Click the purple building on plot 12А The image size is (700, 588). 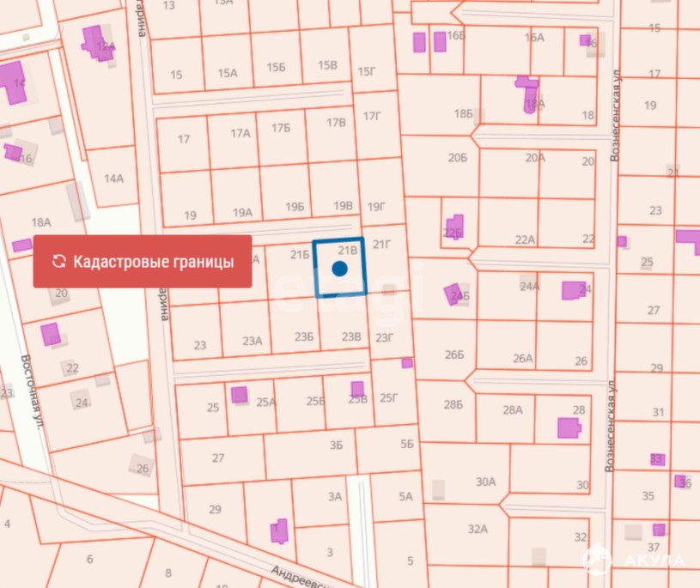coord(94,41)
